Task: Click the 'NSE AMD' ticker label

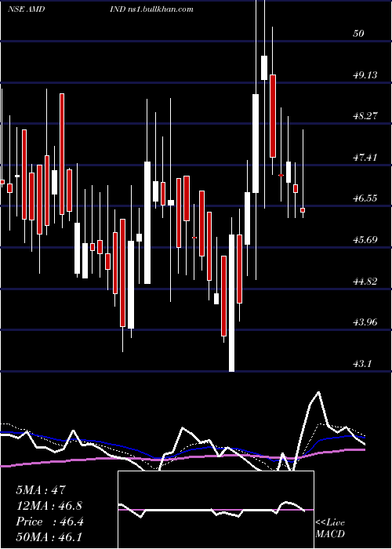Action: [26, 9]
